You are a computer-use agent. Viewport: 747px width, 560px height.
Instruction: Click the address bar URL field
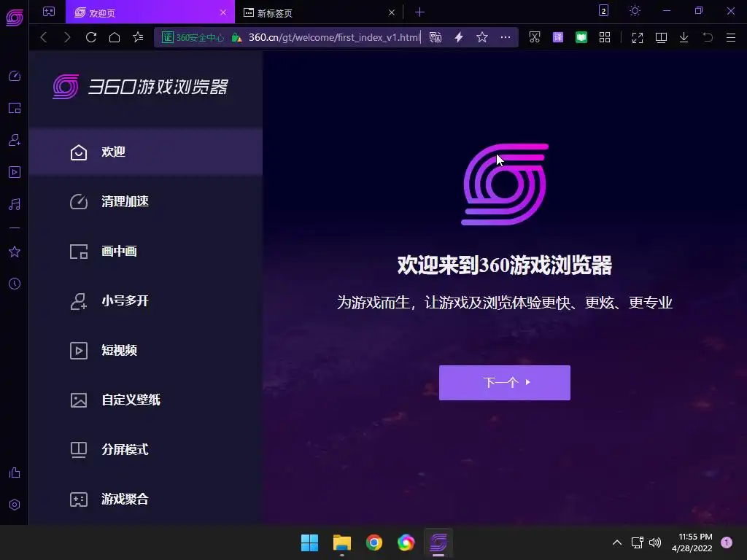click(x=334, y=37)
